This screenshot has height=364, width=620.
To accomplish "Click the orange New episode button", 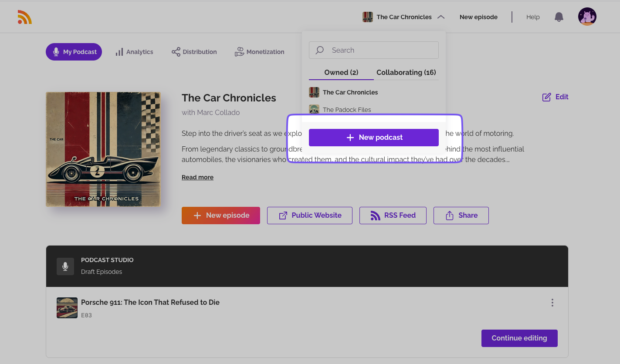I will tap(221, 216).
